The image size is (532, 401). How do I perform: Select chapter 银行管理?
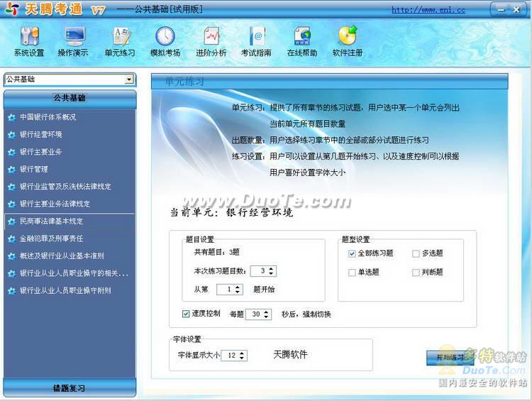pos(33,169)
